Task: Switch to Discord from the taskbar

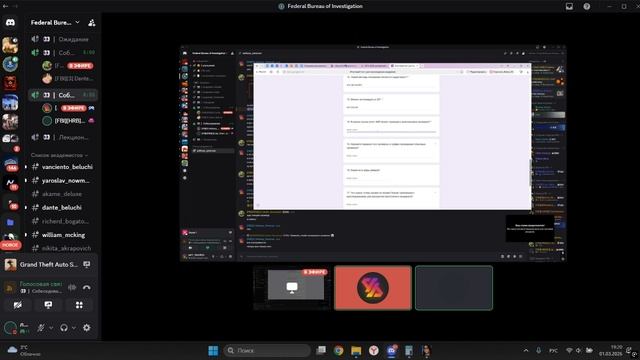Action: [391, 351]
